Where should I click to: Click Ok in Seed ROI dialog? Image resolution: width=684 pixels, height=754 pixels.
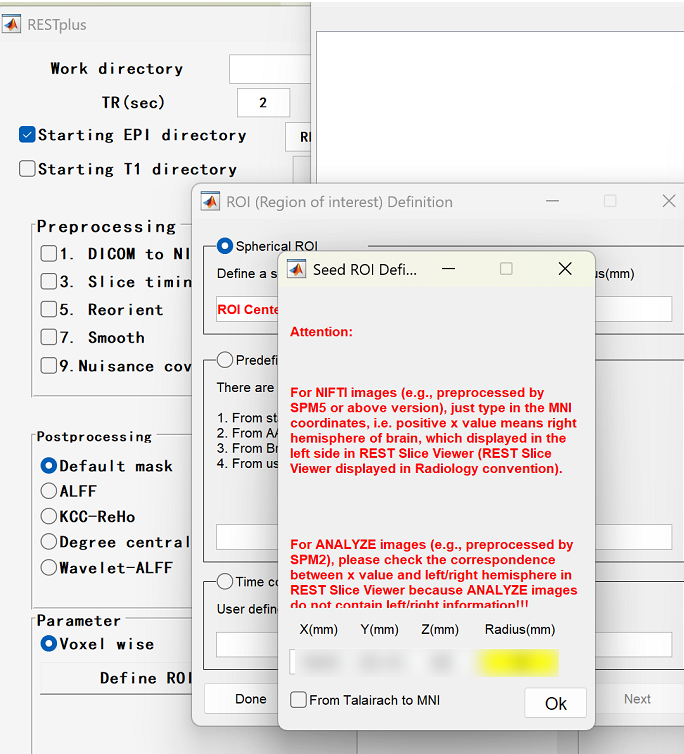pyautogui.click(x=555, y=703)
